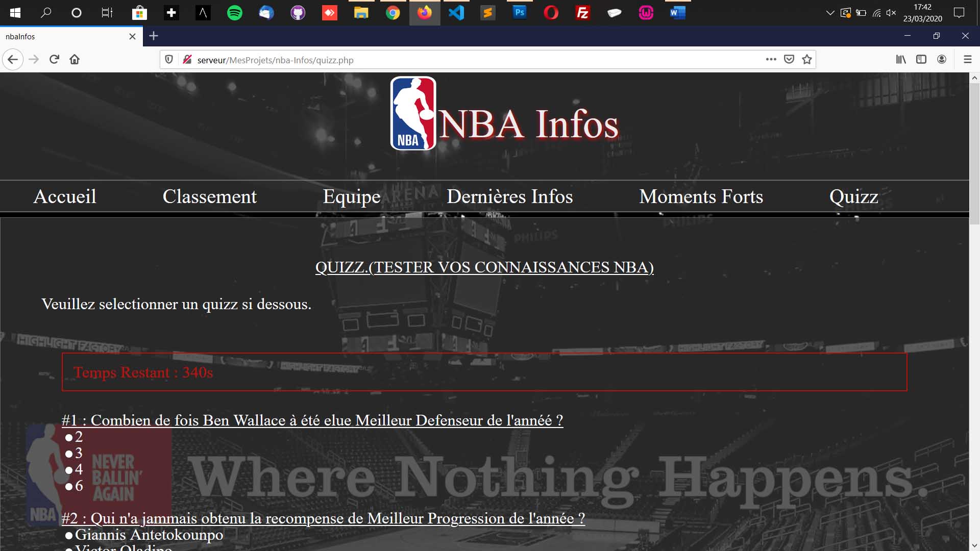
Task: Click the QUIZZ heading link
Action: 484,267
